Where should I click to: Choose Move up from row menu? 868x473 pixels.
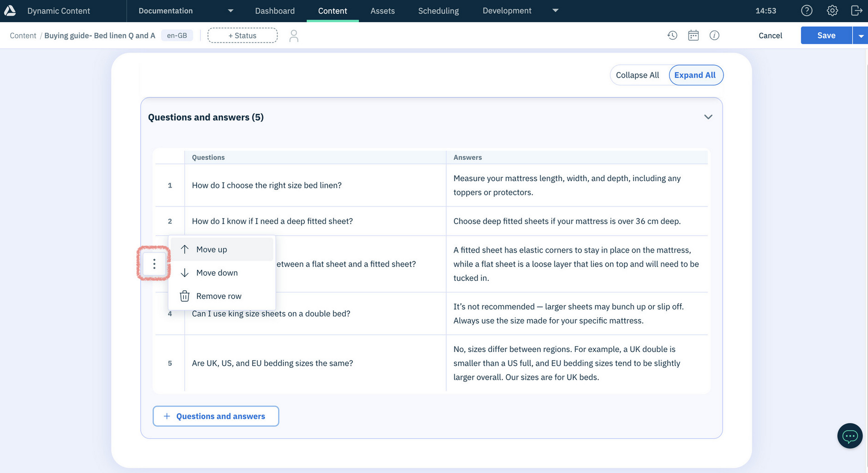click(212, 249)
